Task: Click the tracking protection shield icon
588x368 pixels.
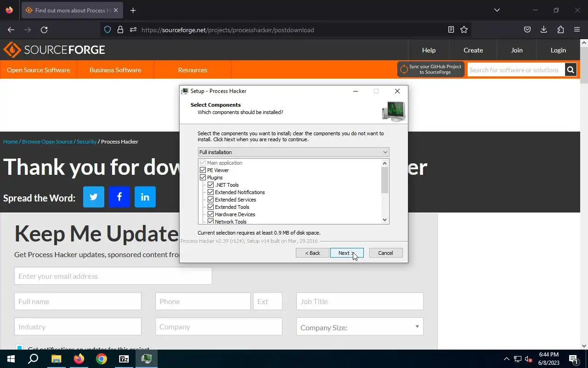Action: pos(107,30)
